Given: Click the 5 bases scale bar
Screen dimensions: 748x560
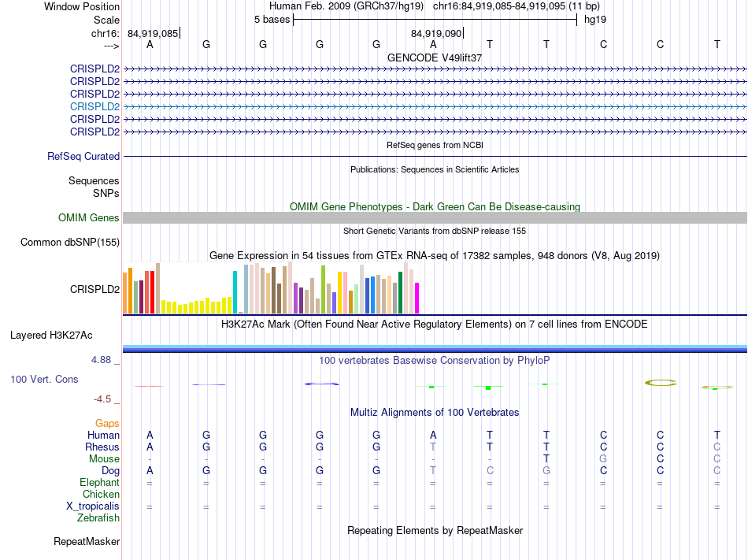Looking at the screenshot, I should click(435, 19).
